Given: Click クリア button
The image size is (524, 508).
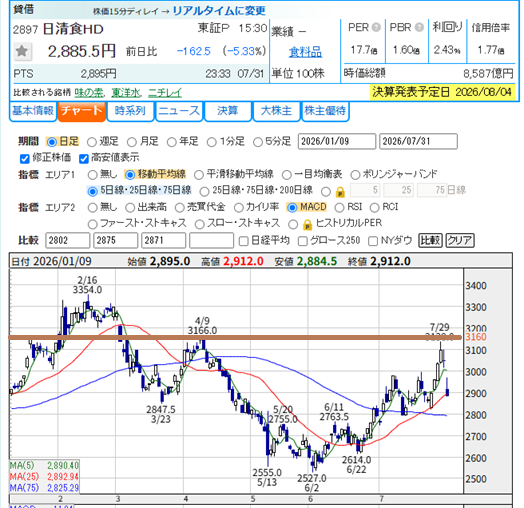Looking at the screenshot, I should [460, 240].
